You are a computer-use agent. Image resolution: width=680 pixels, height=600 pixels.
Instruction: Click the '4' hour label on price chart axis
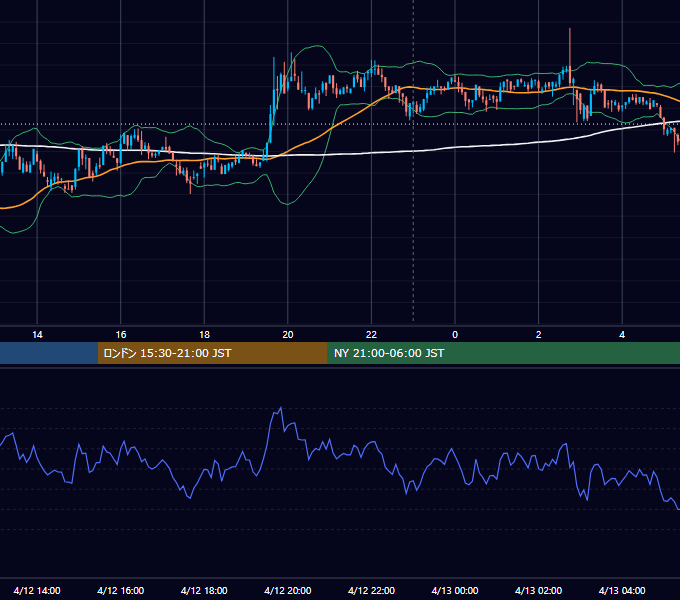coord(622,335)
